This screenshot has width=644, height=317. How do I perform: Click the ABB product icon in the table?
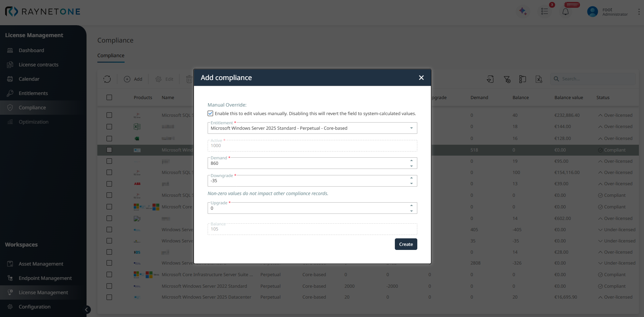(137, 184)
